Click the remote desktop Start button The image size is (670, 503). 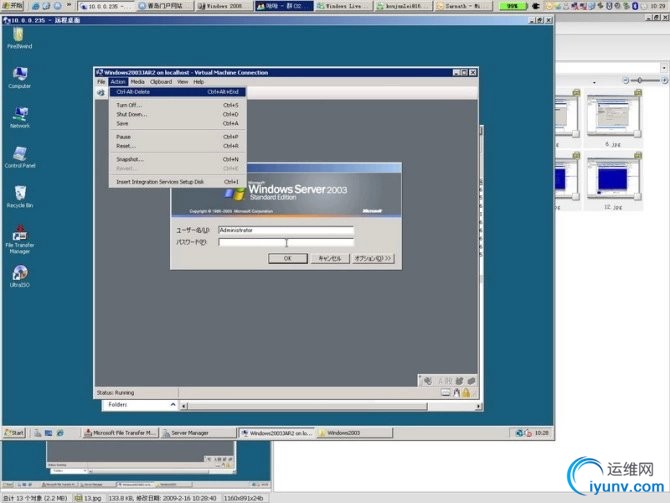15,433
